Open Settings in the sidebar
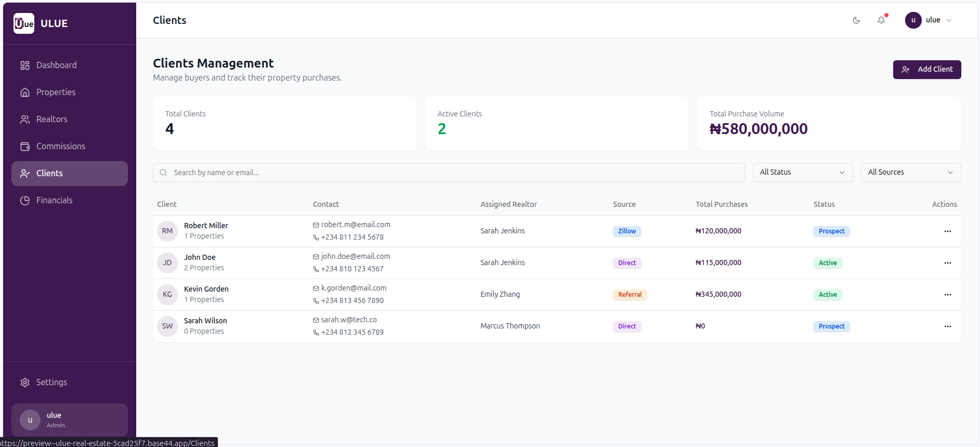 pos(51,383)
